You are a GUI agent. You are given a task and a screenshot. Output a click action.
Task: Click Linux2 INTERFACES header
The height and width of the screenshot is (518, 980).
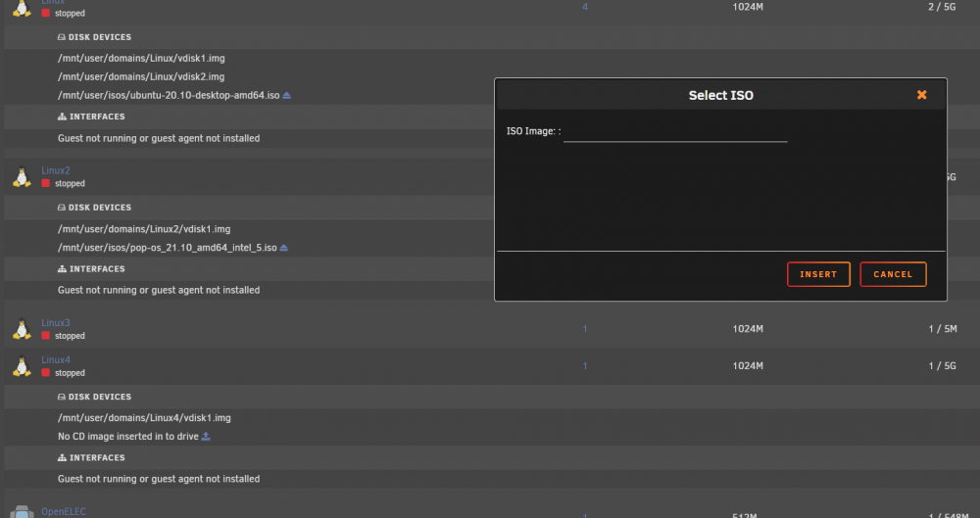pyautogui.click(x=91, y=268)
